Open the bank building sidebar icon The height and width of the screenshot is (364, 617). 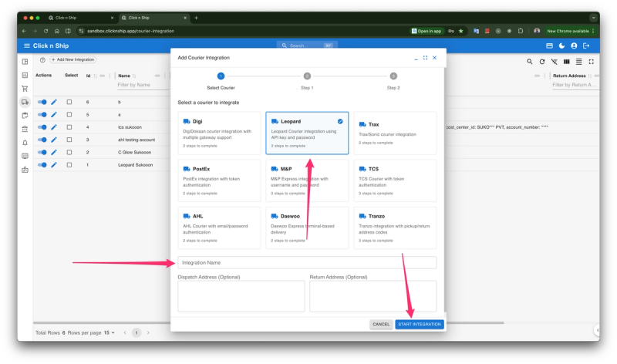[x=25, y=129]
